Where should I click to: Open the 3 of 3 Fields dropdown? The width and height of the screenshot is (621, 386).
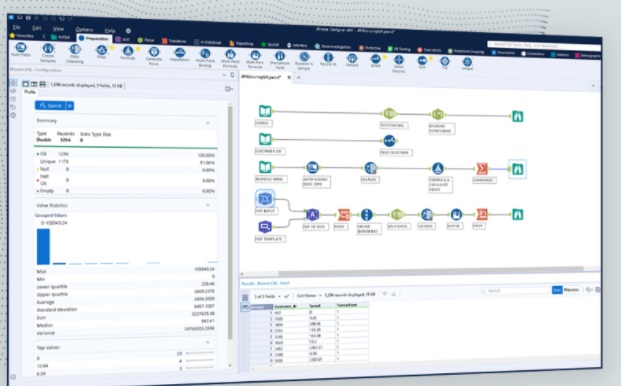(267, 296)
